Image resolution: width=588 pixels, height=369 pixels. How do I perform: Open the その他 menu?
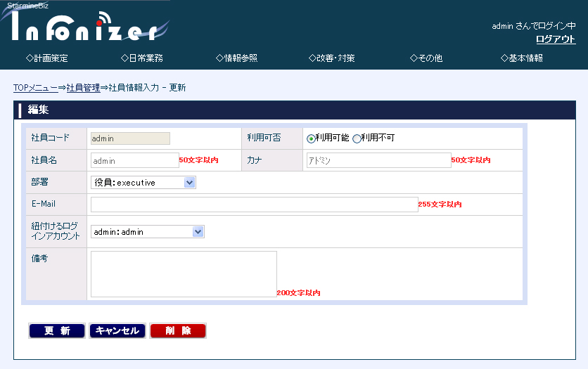426,58
